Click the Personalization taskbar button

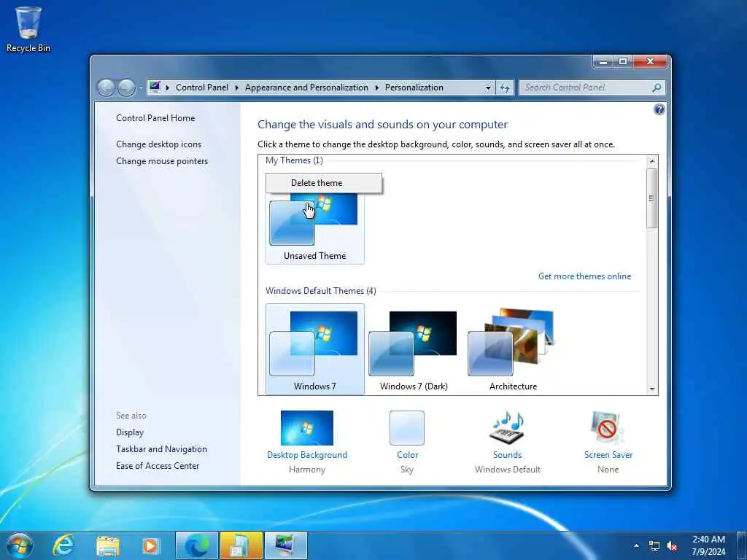[x=285, y=545]
